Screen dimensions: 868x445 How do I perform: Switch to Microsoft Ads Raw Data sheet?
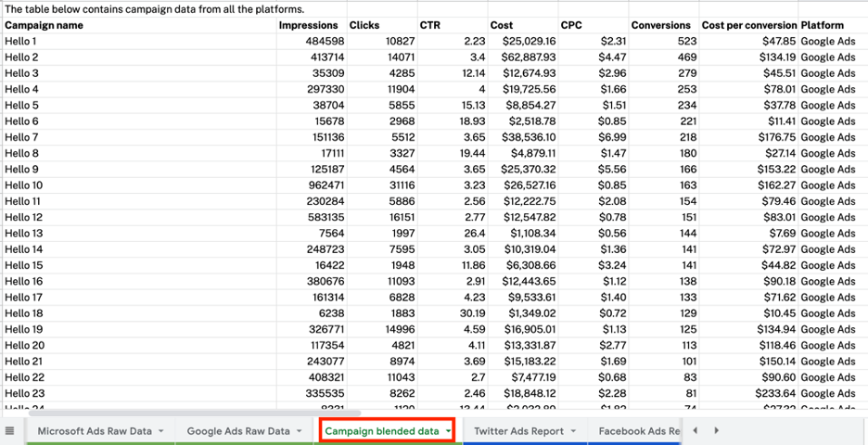pyautogui.click(x=94, y=431)
